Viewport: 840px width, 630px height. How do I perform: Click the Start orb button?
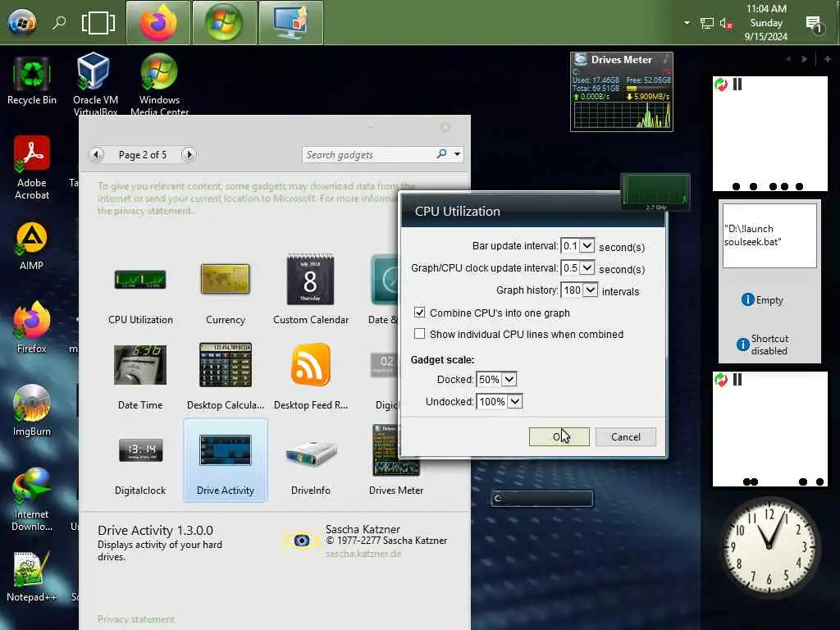[x=22, y=22]
